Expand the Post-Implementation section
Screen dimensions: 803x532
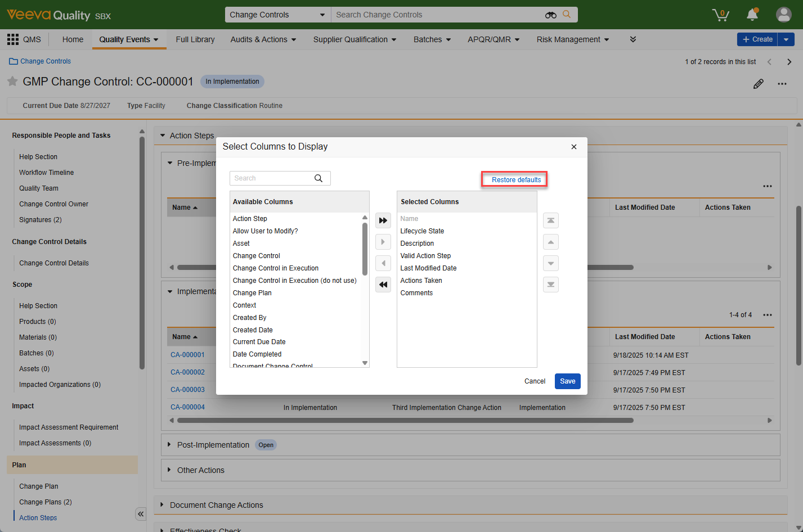(169, 445)
